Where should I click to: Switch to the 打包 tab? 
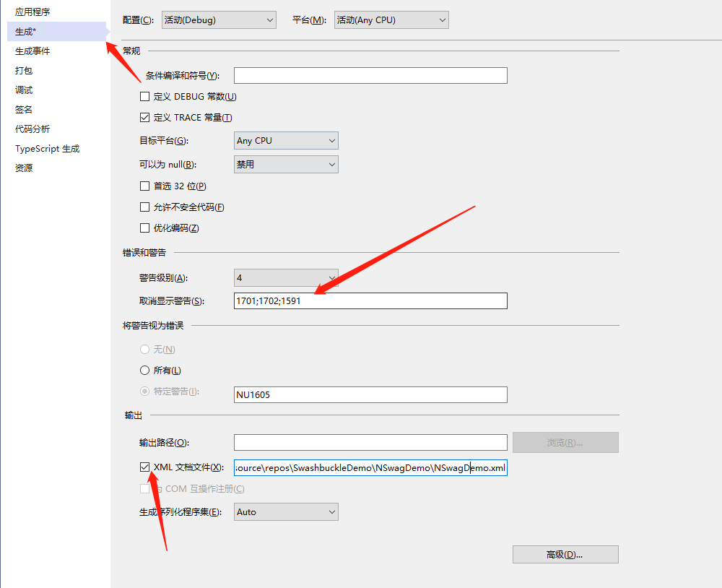click(24, 71)
